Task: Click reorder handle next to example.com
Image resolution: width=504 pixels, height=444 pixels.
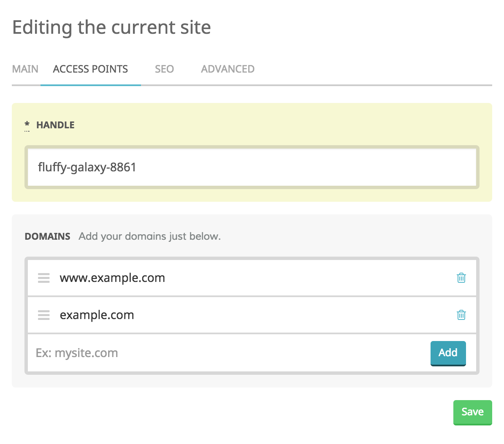Action: point(44,315)
